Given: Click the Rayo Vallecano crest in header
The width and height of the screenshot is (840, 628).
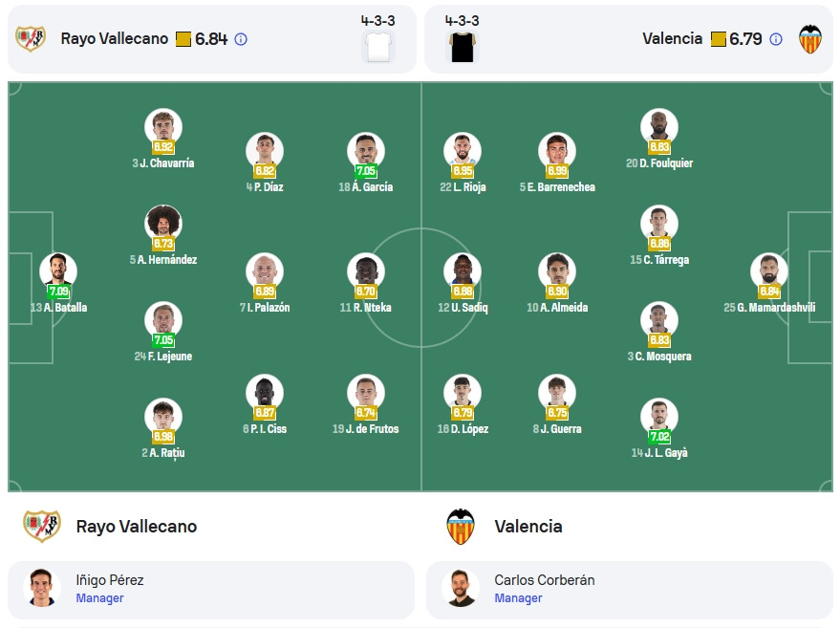Looking at the screenshot, I should tap(31, 39).
